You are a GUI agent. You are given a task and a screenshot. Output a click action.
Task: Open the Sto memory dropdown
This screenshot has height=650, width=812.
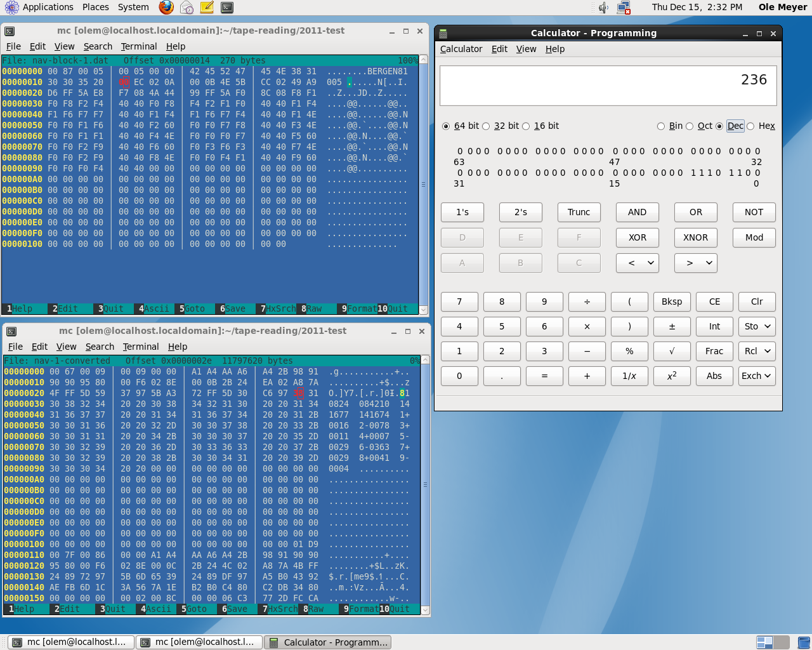coord(757,326)
